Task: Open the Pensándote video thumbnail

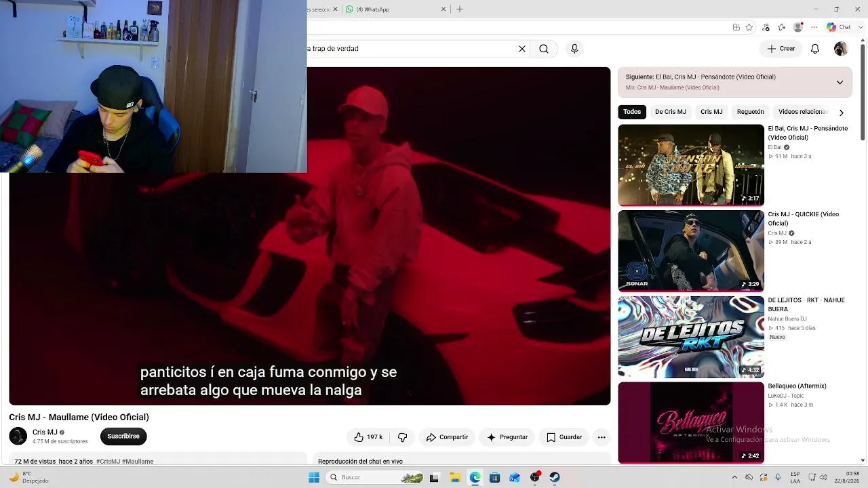Action: 691,165
